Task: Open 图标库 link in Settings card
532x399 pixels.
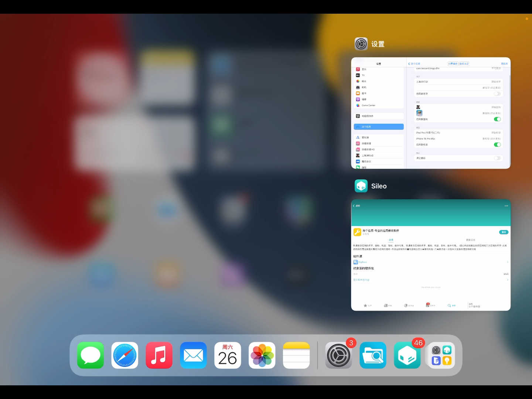Action: click(x=504, y=64)
